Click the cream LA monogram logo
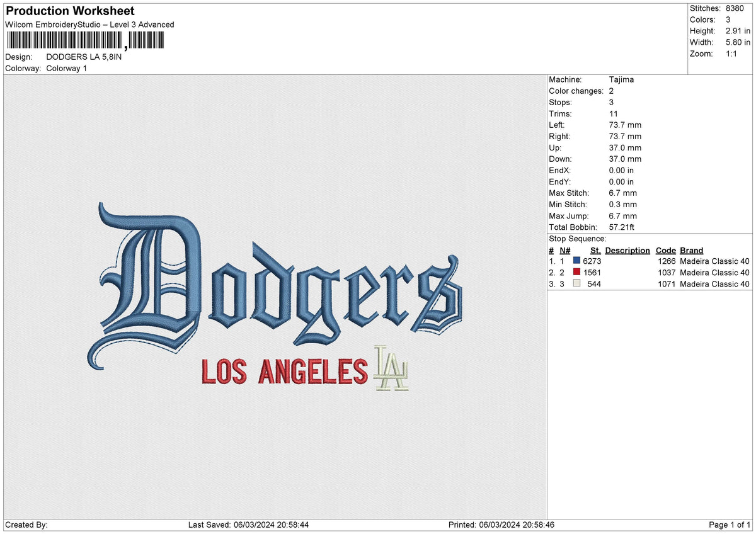The image size is (756, 534). click(x=391, y=368)
